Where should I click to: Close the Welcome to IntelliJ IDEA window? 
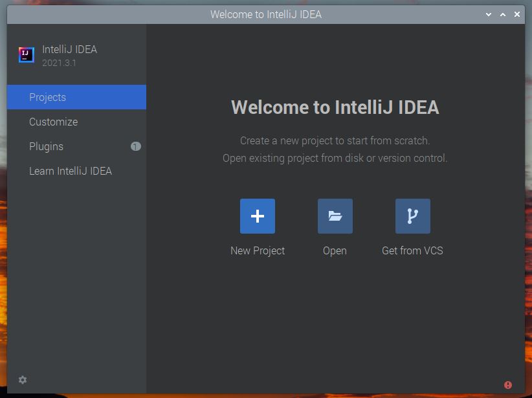tap(517, 14)
